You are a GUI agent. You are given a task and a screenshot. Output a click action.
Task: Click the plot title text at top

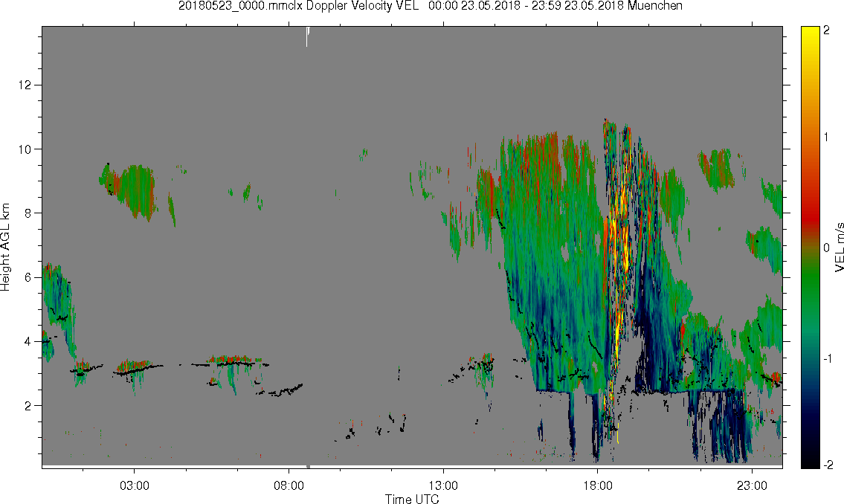click(x=430, y=6)
